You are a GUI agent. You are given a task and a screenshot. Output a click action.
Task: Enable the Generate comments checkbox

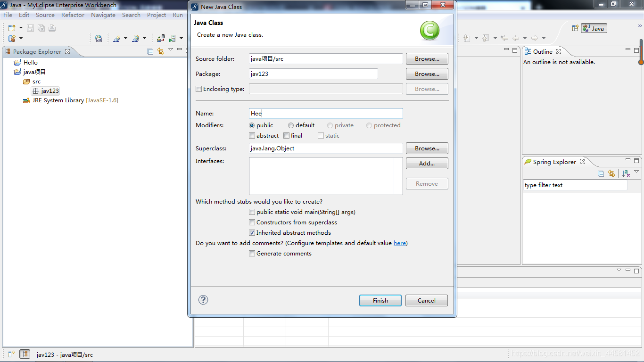click(252, 254)
